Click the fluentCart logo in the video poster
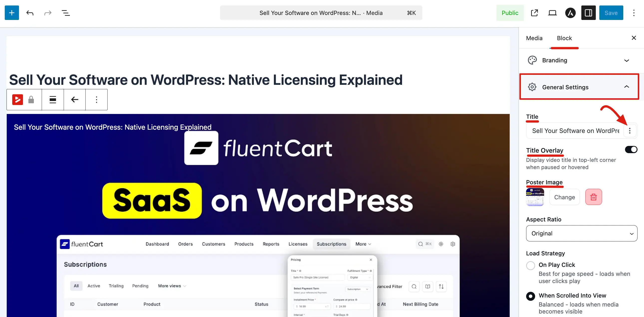The image size is (644, 317). 258,148
